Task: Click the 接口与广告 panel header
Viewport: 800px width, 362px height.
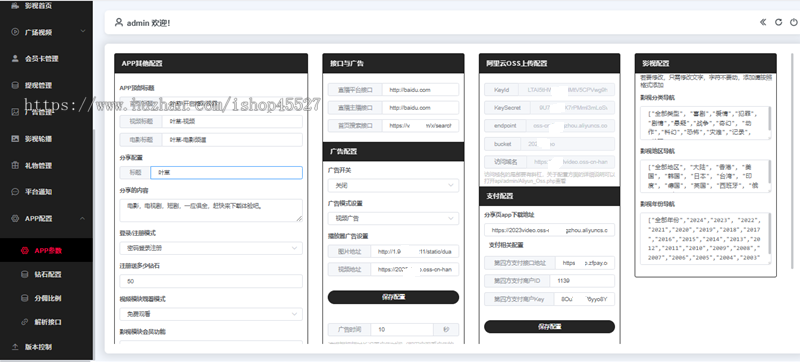Action: point(393,64)
